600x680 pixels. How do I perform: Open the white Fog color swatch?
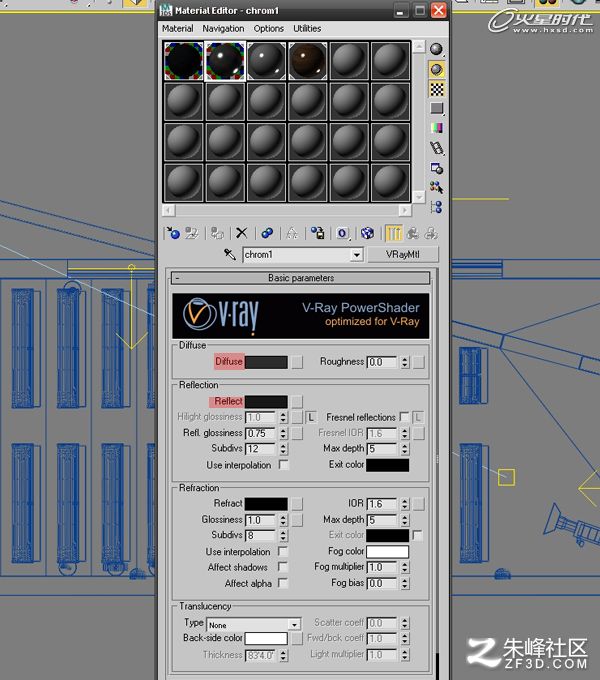pyautogui.click(x=388, y=551)
